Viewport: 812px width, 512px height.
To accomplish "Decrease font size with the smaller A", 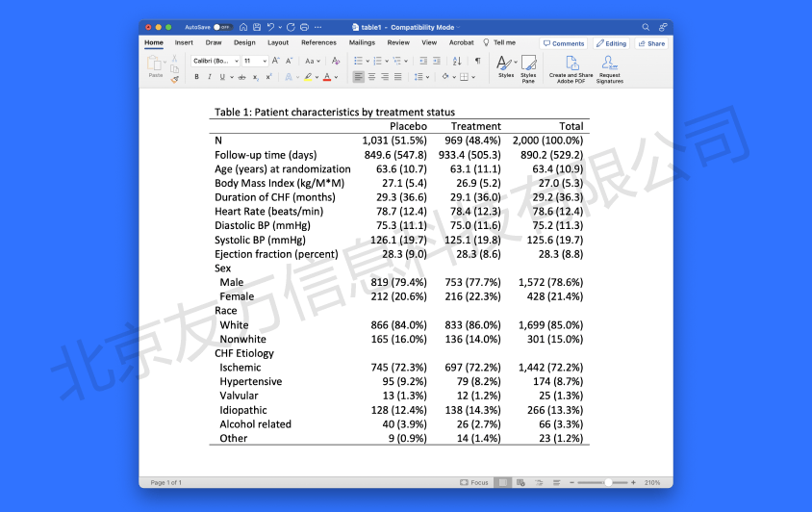I will (x=289, y=61).
